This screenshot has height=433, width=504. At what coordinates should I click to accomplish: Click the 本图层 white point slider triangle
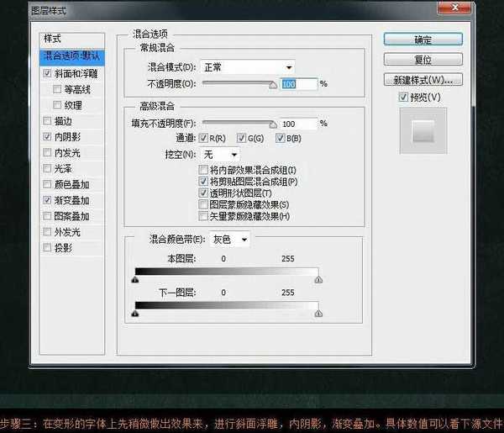[x=318, y=279]
